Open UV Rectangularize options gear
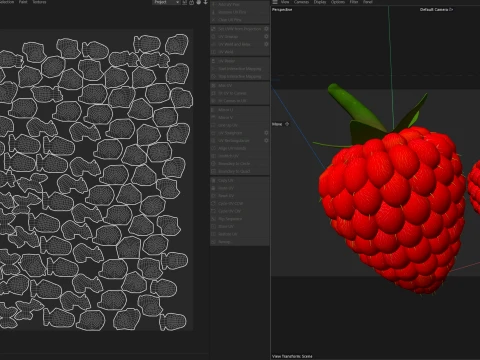 [266, 140]
